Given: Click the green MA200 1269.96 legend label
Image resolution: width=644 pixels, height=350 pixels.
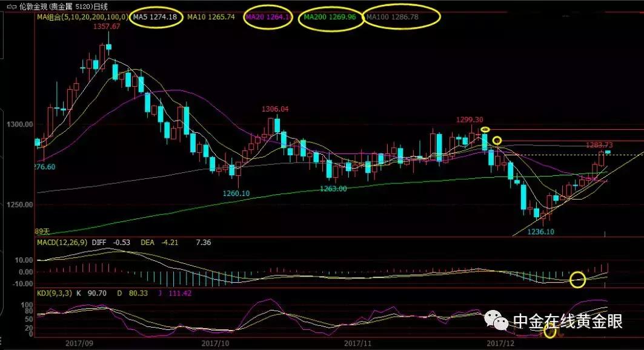Looking at the screenshot, I should [329, 18].
